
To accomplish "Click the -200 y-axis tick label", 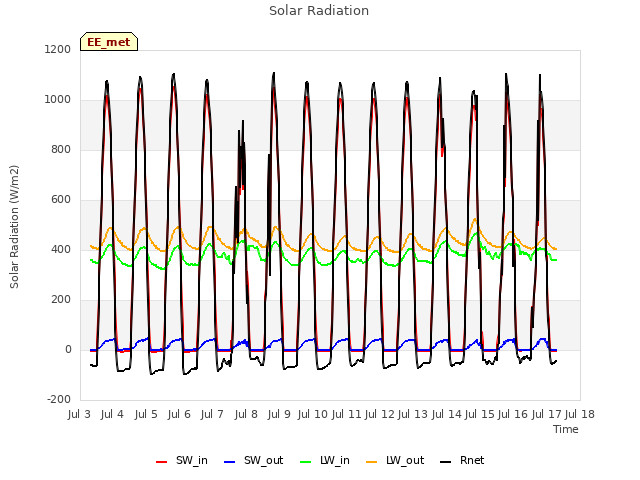I will (59, 399).
